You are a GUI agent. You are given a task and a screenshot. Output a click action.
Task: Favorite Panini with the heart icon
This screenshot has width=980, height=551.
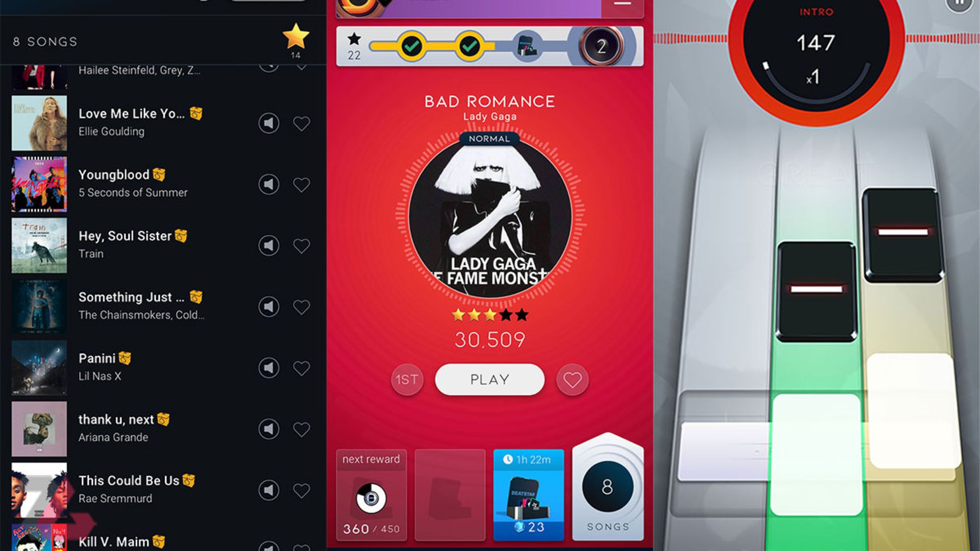point(302,368)
